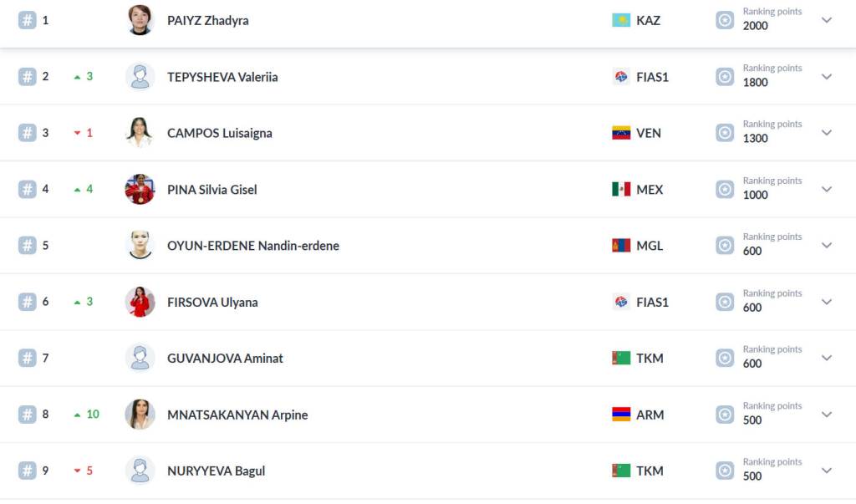Click MNATSAKANYAN Arpine's portrait thumbnail
The image size is (856, 504).
coord(140,415)
